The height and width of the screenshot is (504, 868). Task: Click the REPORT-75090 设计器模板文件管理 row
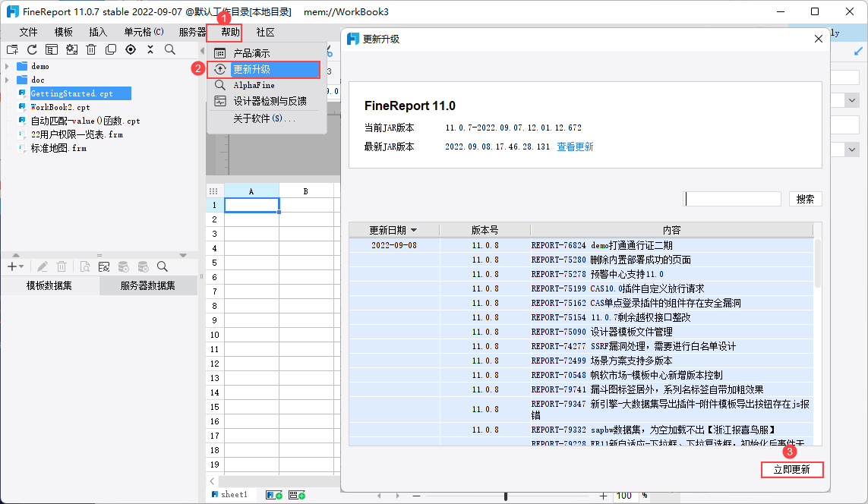(581, 332)
